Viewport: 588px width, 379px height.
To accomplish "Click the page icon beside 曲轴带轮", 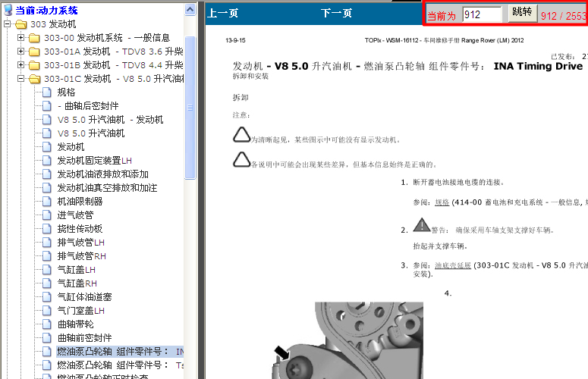I will tap(47, 324).
